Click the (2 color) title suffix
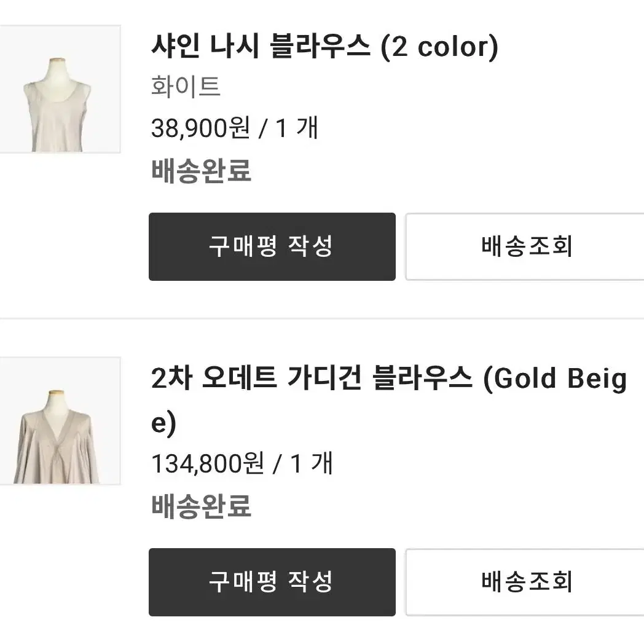 pyautogui.click(x=439, y=47)
